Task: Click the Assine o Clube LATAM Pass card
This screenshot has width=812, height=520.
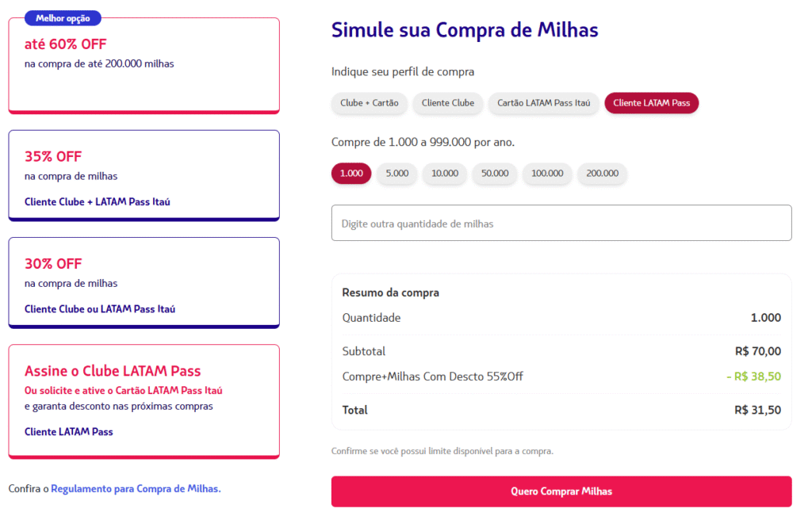Action: tap(144, 400)
